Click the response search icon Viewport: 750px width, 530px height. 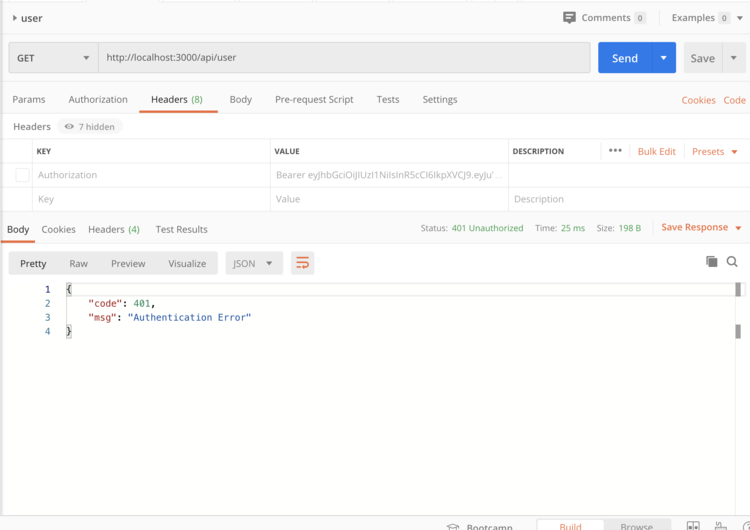(732, 262)
